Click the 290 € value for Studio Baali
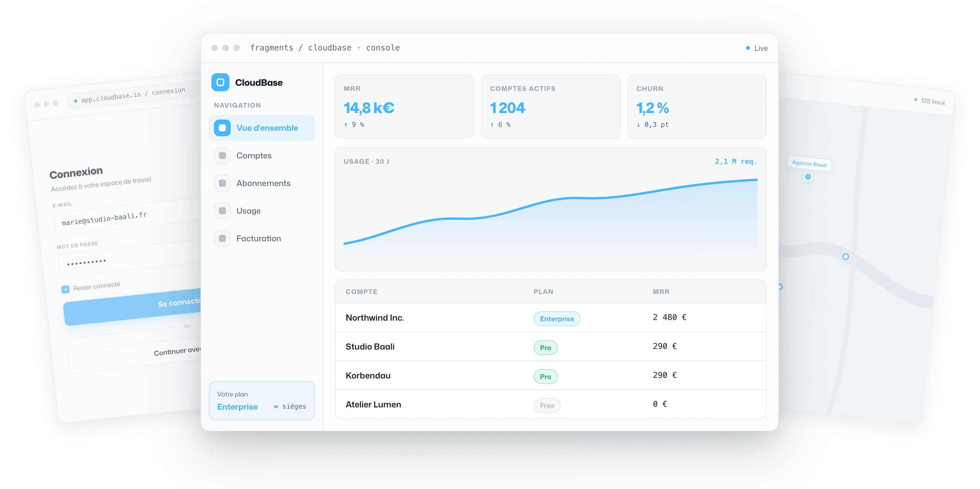 coord(664,346)
